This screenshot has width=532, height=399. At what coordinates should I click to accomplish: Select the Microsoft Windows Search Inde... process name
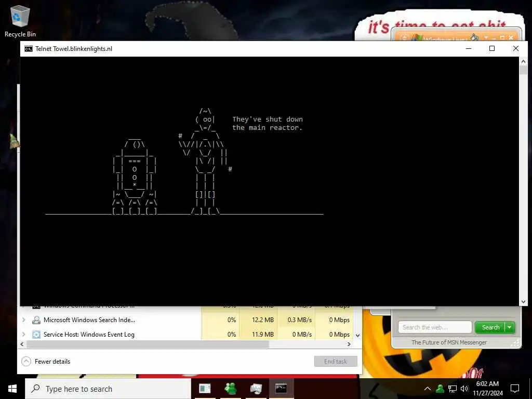coord(89,320)
